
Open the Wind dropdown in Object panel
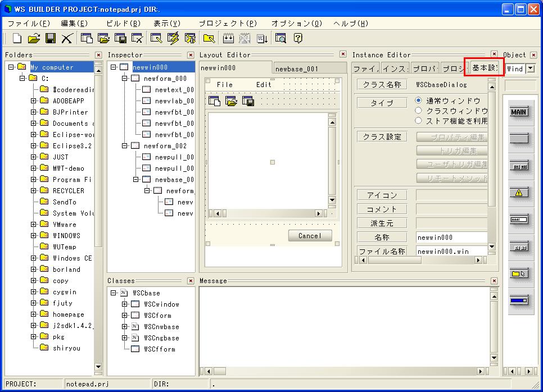tap(531, 69)
